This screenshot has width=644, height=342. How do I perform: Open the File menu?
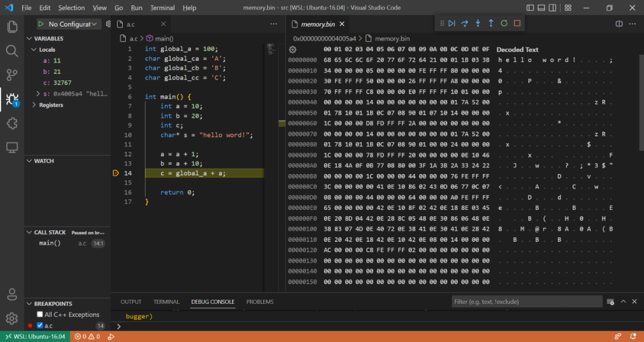click(x=26, y=8)
